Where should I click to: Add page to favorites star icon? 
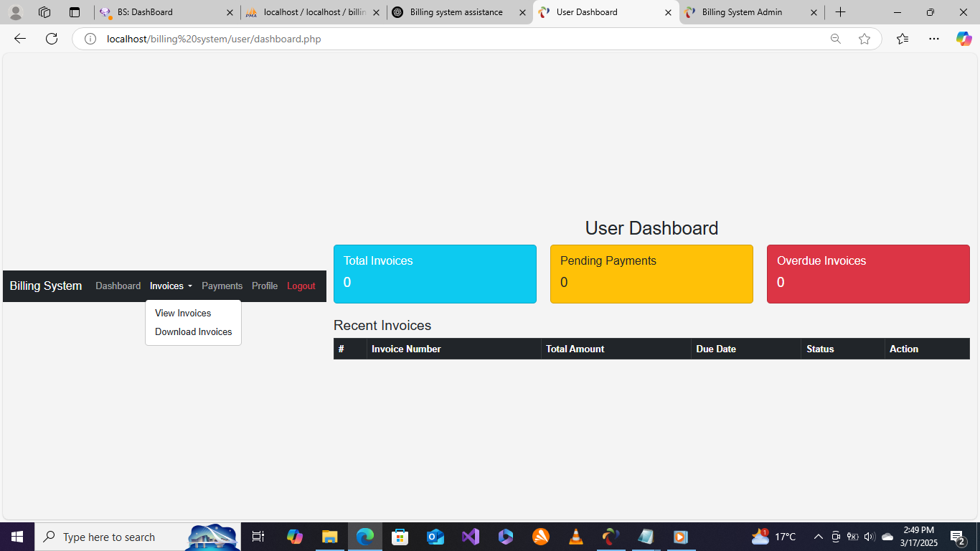tap(864, 39)
